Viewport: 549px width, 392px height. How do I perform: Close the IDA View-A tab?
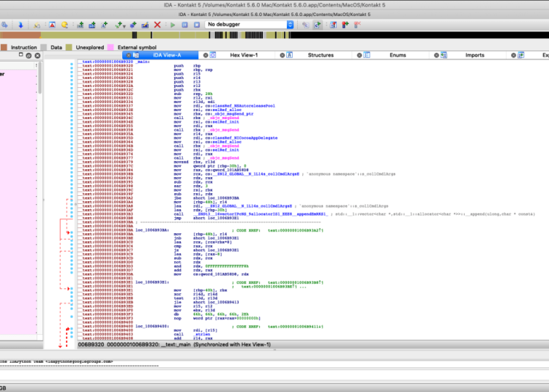129,55
